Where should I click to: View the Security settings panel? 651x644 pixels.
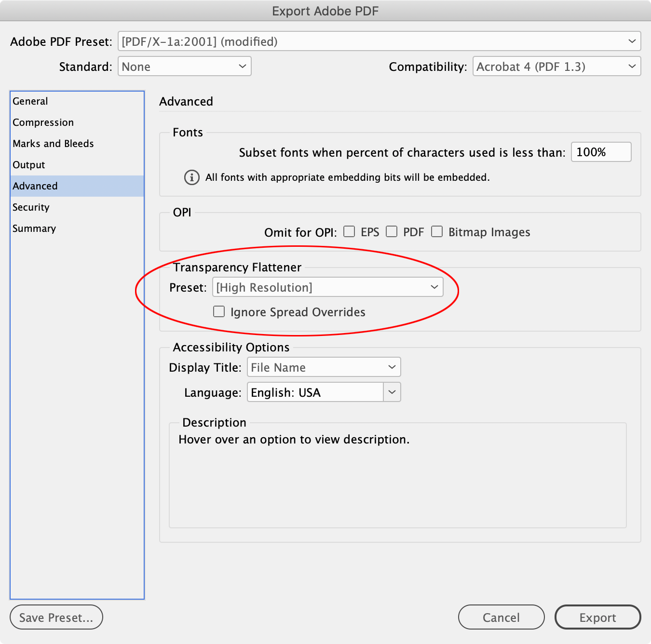[31, 207]
